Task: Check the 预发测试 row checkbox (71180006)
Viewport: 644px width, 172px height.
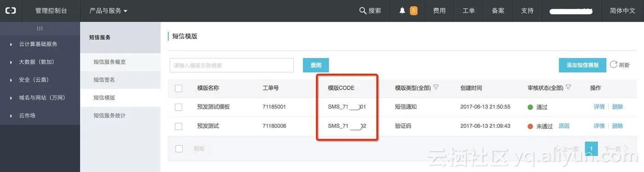Action: pos(179,126)
